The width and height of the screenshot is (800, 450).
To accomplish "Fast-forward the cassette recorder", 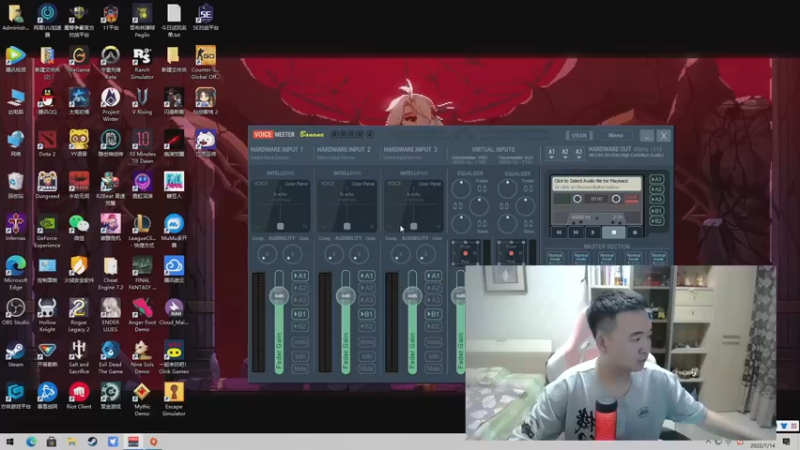I will point(576,233).
